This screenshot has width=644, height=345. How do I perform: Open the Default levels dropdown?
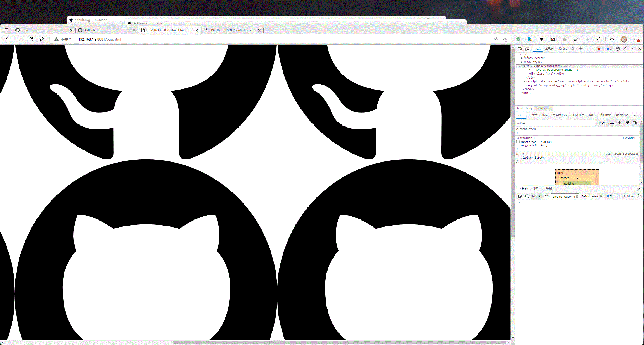592,196
